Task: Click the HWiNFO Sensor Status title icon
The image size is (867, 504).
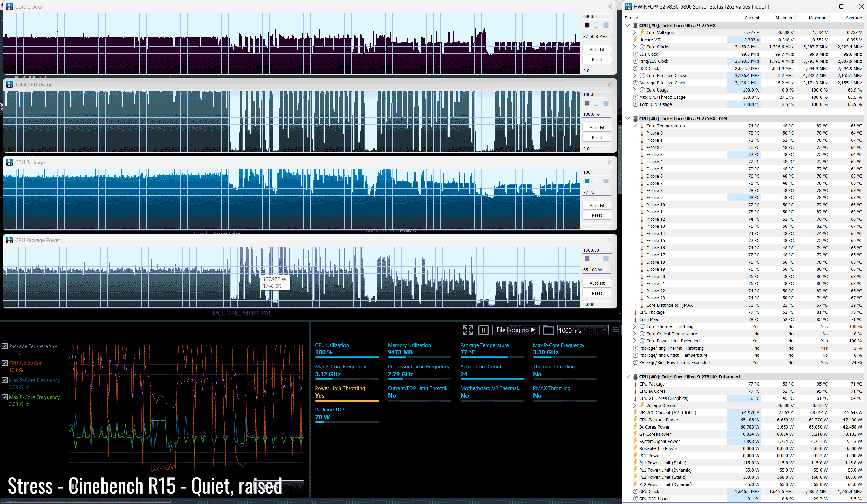Action: (x=628, y=6)
